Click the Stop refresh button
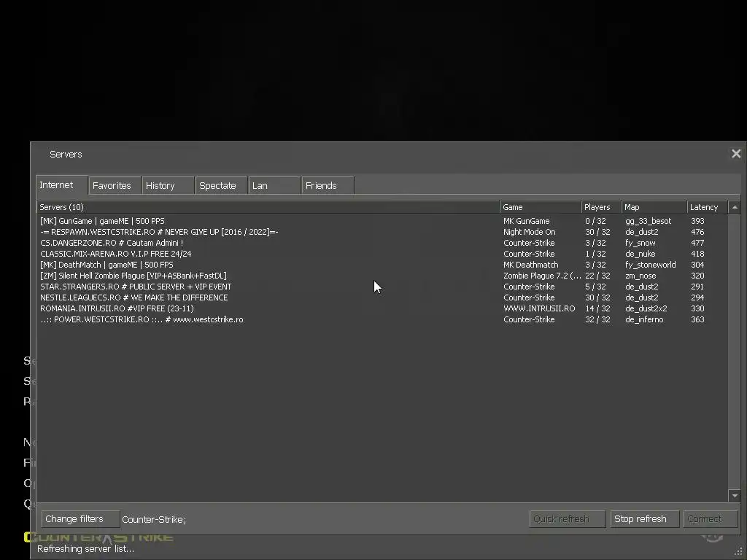Viewport: 747px width, 560px height. click(x=645, y=519)
